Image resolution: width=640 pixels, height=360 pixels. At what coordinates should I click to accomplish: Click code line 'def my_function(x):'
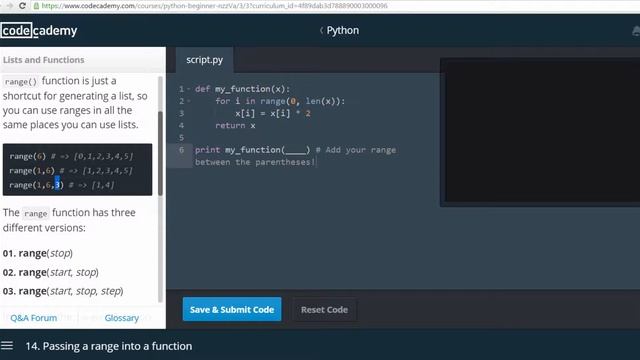point(242,89)
